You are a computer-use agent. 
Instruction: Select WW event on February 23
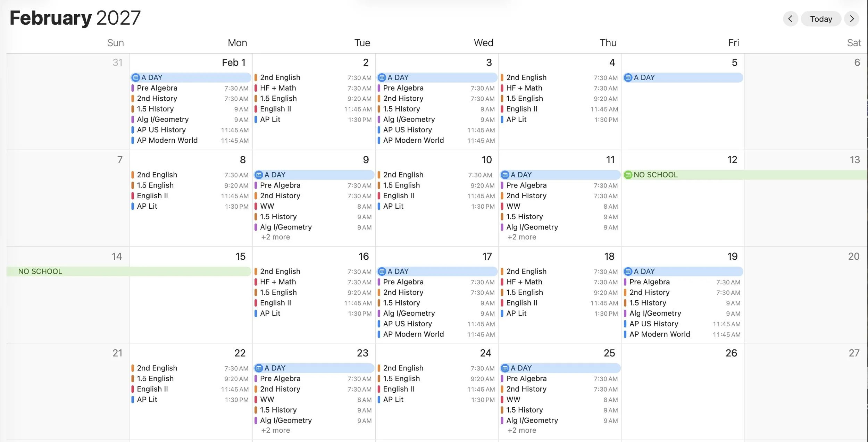coord(314,399)
